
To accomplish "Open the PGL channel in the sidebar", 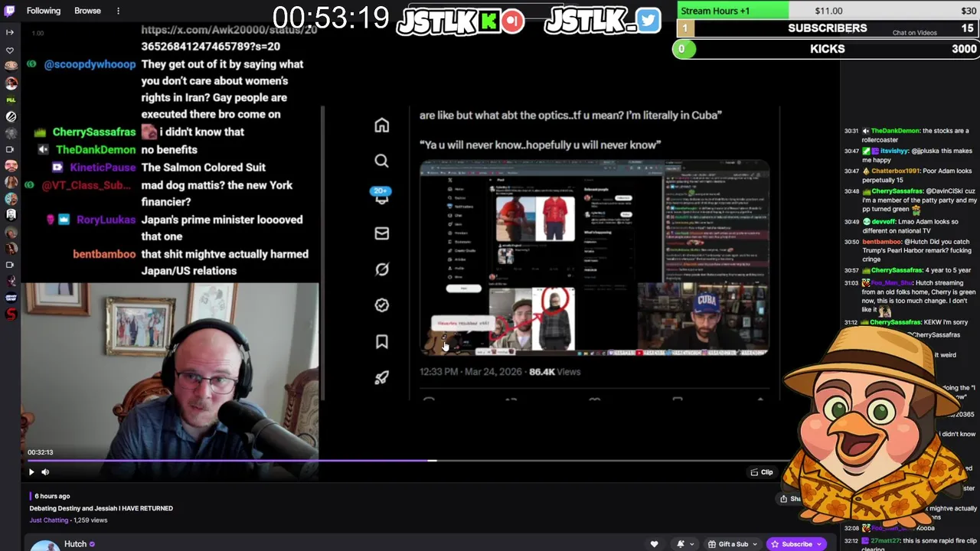I will coord(11,99).
